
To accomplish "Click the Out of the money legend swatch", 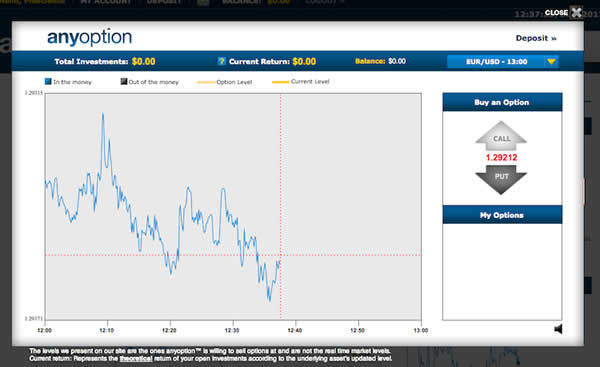I will (x=124, y=82).
